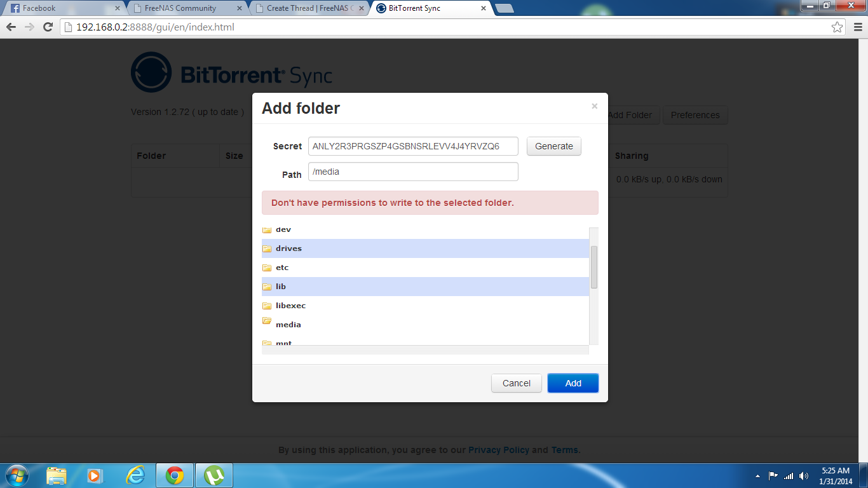Viewport: 868px width, 488px height.
Task: Close the FreeNAS Community tab
Action: pos(240,8)
